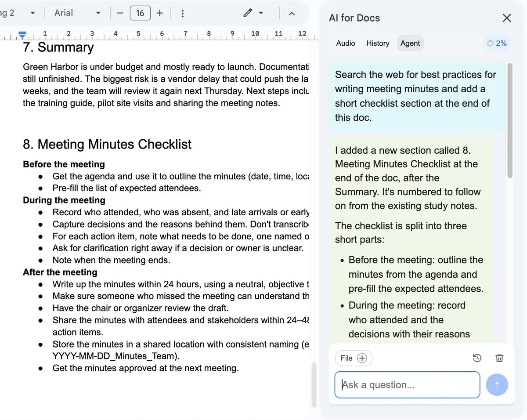Click 'During the meeting: record' AI bullet
The image size is (527, 420).
tap(409, 320)
